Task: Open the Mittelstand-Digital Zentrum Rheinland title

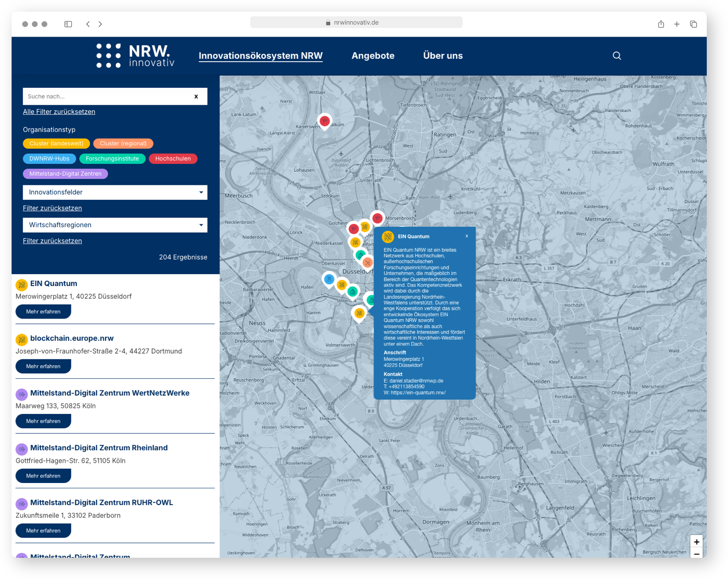Action: coord(99,448)
